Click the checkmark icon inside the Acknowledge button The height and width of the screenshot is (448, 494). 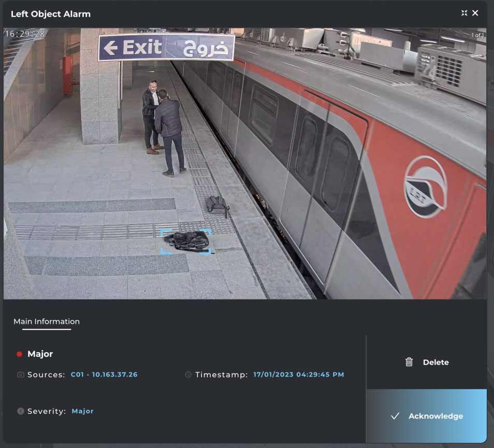point(395,415)
